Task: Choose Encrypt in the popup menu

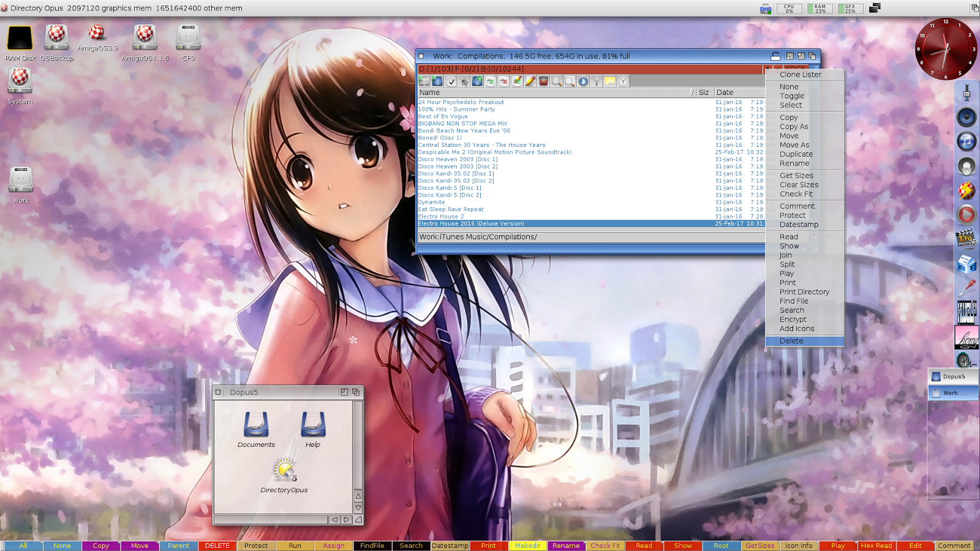Action: coord(804,320)
